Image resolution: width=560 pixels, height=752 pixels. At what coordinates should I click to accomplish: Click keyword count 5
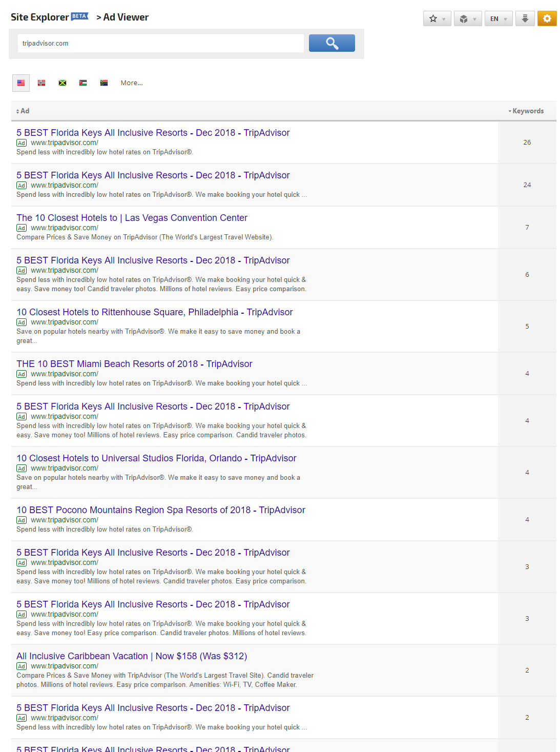coord(527,327)
